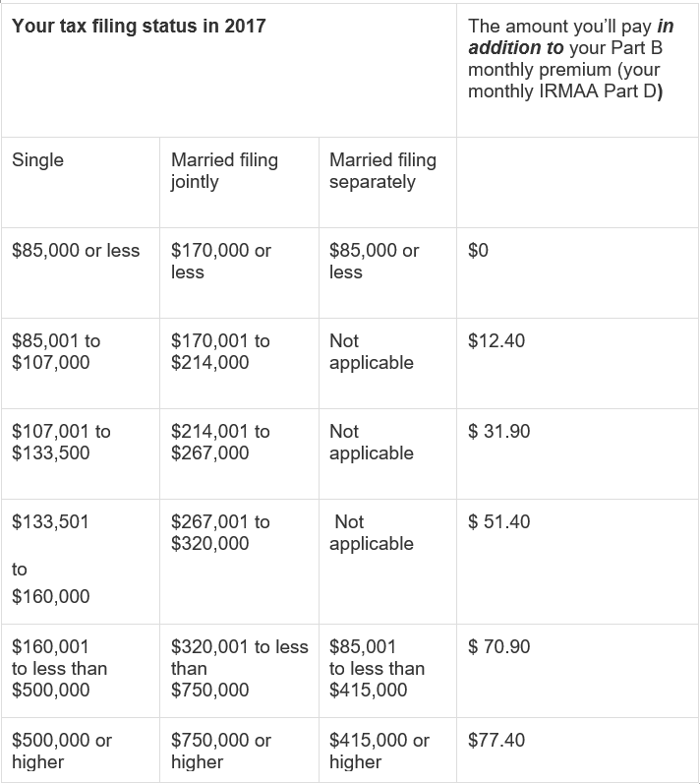Click the "$107,001 to $133,500" cell
Viewport: 700px width, 784px height.
tap(61, 442)
